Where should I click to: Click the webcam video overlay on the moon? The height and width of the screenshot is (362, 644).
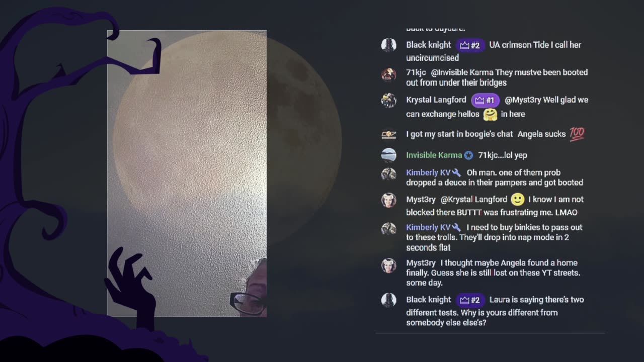pos(187,173)
